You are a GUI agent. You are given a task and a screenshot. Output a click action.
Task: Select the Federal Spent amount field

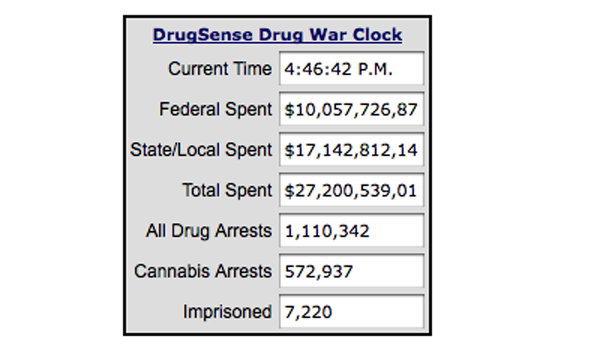pyautogui.click(x=352, y=109)
